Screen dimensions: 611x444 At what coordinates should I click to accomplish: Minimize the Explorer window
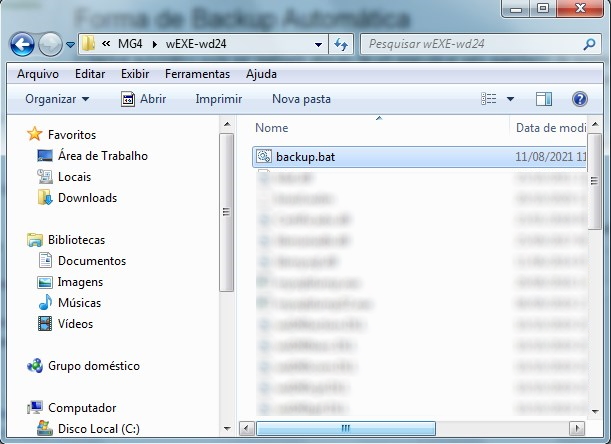click(516, 9)
